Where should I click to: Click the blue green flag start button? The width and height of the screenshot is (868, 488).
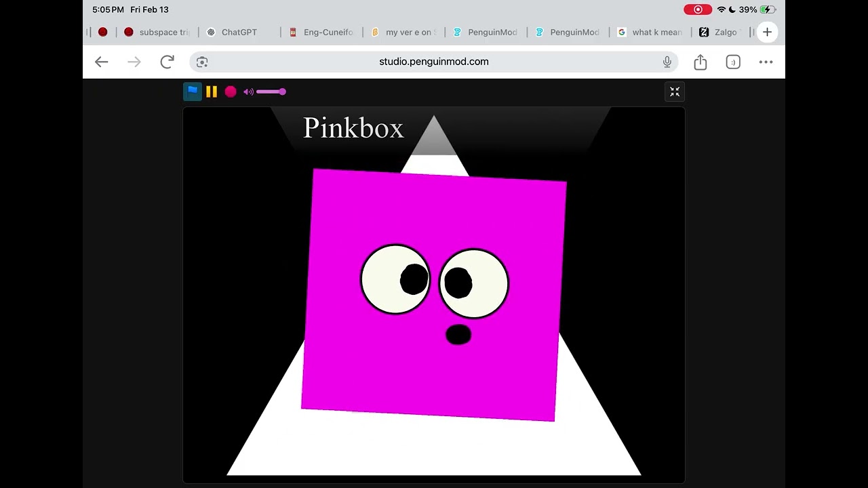click(x=193, y=91)
